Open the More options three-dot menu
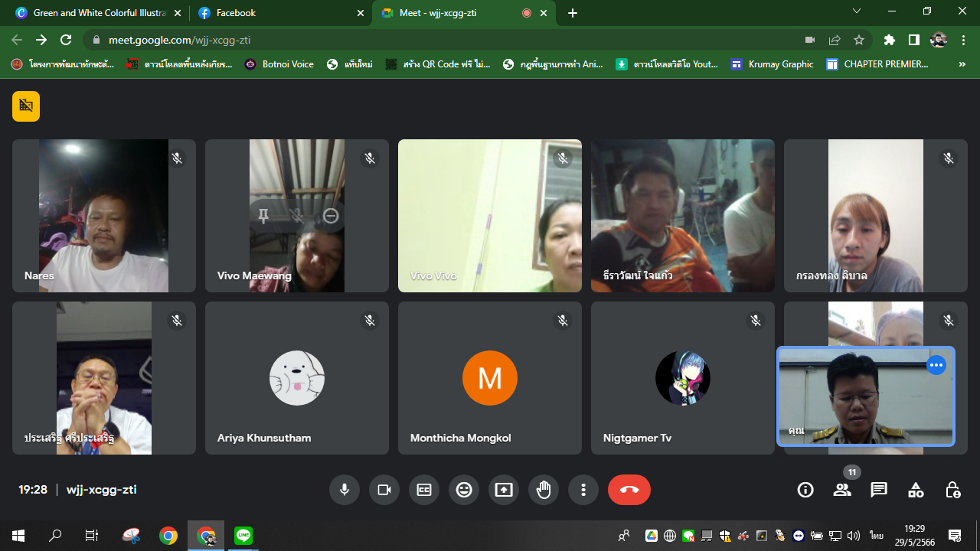Image resolution: width=980 pixels, height=551 pixels. click(x=583, y=490)
